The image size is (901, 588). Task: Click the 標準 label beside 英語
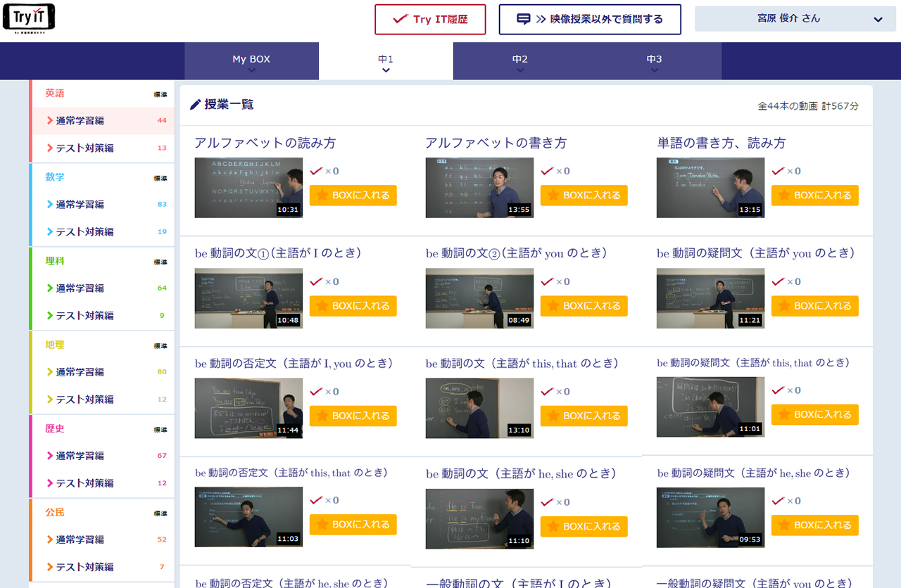tap(160, 94)
